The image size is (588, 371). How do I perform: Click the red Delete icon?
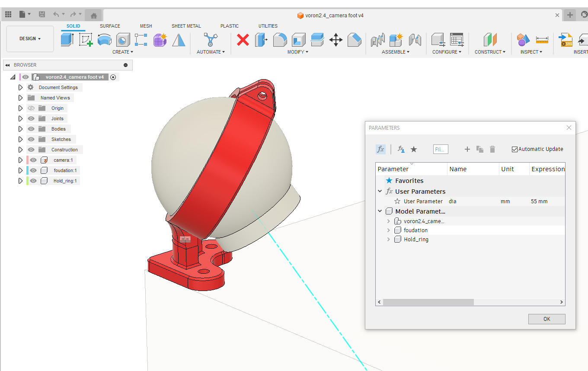[243, 40]
